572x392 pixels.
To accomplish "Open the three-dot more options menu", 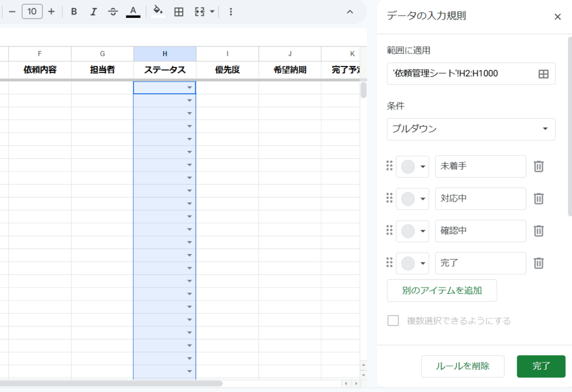I will pos(231,12).
